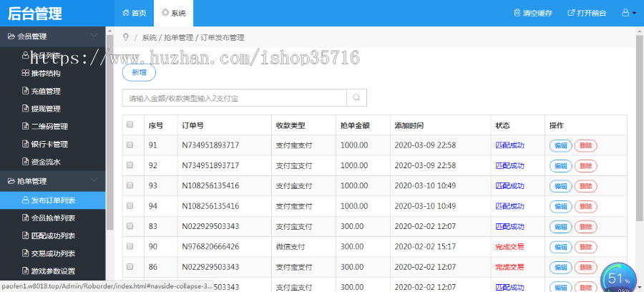
Task: Click external-link icon beside 打开前台
Action: (x=571, y=13)
